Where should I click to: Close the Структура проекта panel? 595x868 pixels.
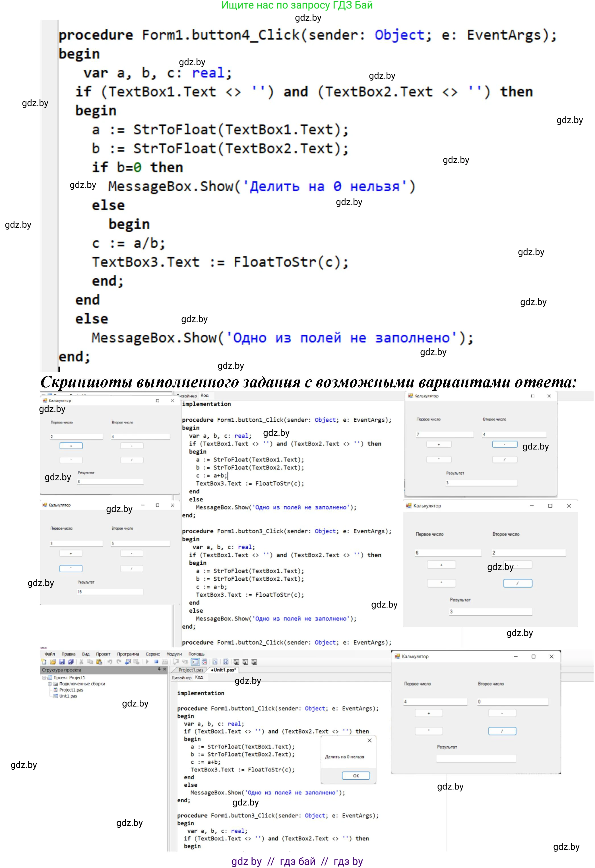tap(164, 669)
